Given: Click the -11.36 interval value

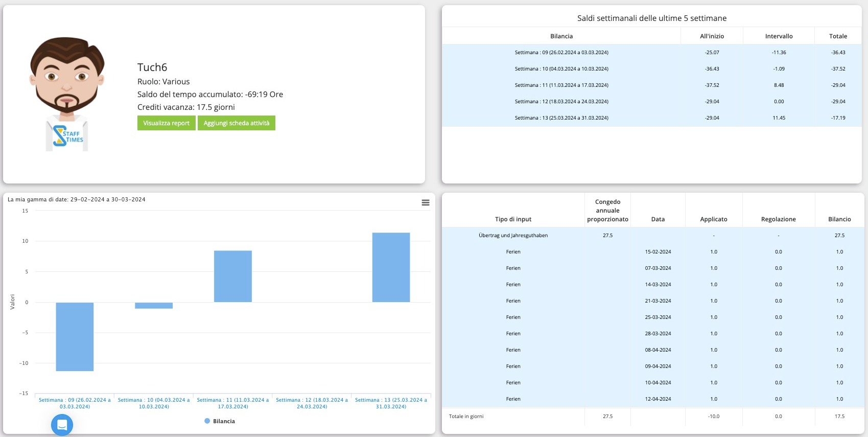Looking at the screenshot, I should (x=779, y=53).
